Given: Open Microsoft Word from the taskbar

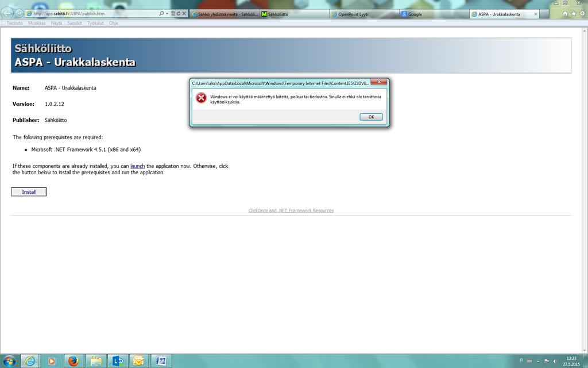Looking at the screenshot, I should [x=161, y=361].
